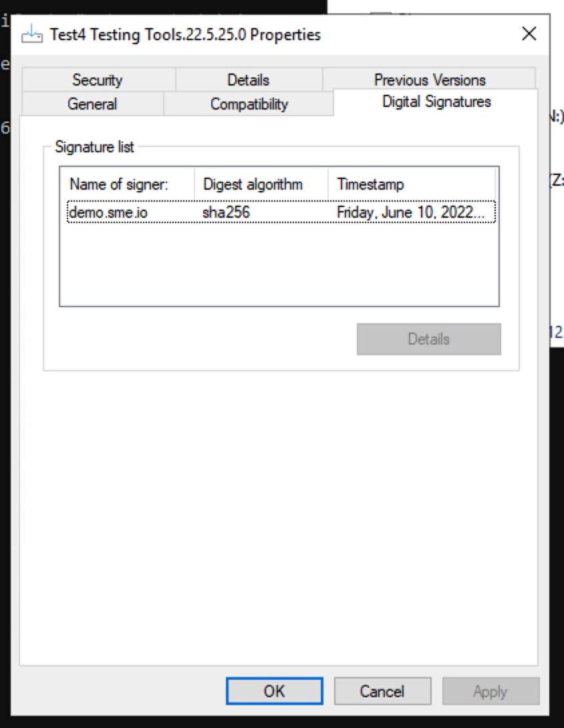Switch to the Security tab
This screenshot has width=564, height=728.
[98, 80]
